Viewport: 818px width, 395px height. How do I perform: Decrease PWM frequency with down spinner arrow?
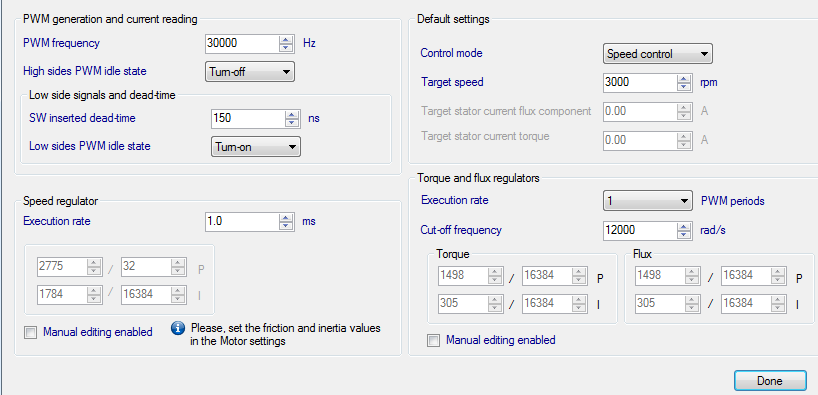285,47
